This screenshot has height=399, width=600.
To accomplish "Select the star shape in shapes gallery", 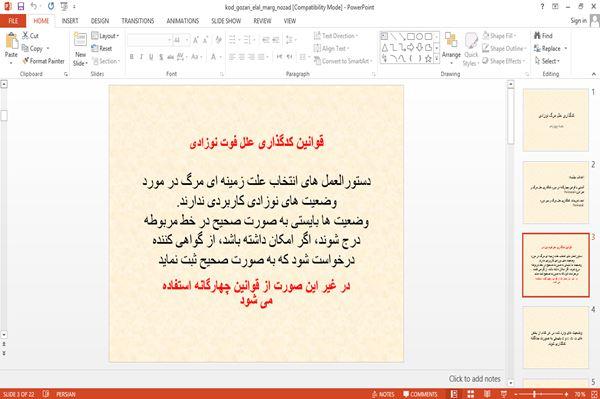I will pyautogui.click(x=428, y=59).
